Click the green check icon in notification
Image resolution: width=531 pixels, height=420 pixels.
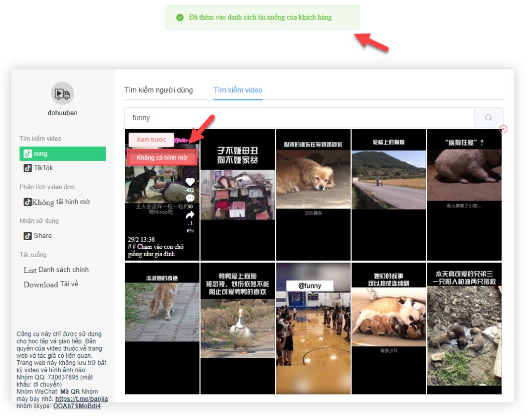[180, 17]
